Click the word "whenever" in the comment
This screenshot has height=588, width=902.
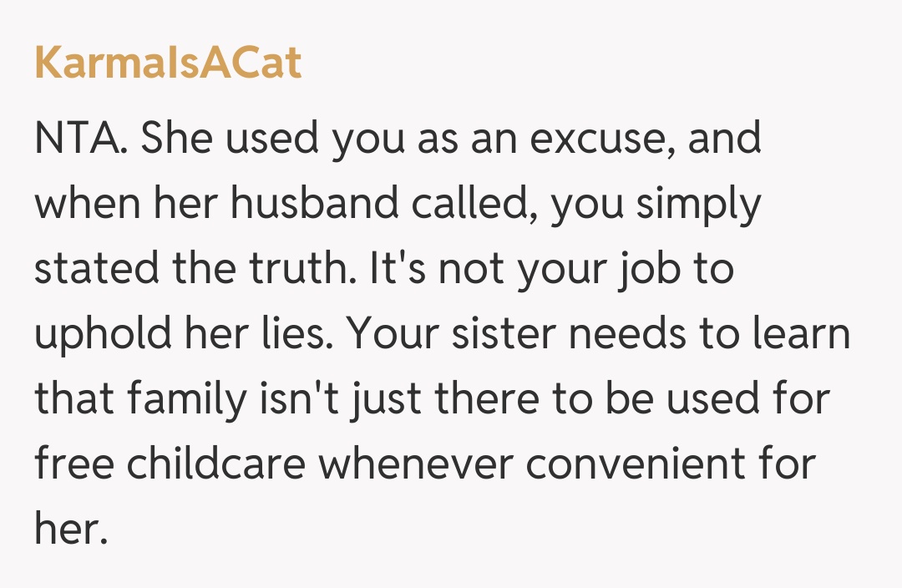tap(413, 464)
